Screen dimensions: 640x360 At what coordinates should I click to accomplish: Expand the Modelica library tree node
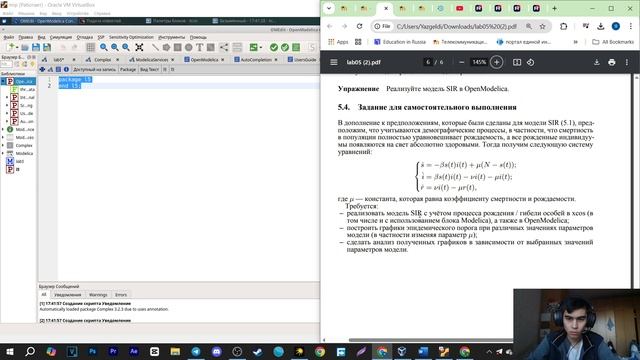(3, 153)
